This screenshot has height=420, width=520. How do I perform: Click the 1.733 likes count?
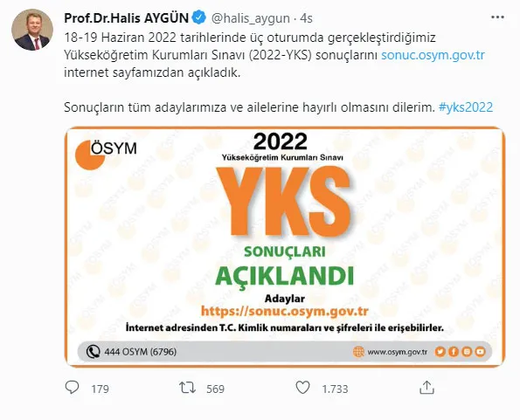coord(335,389)
